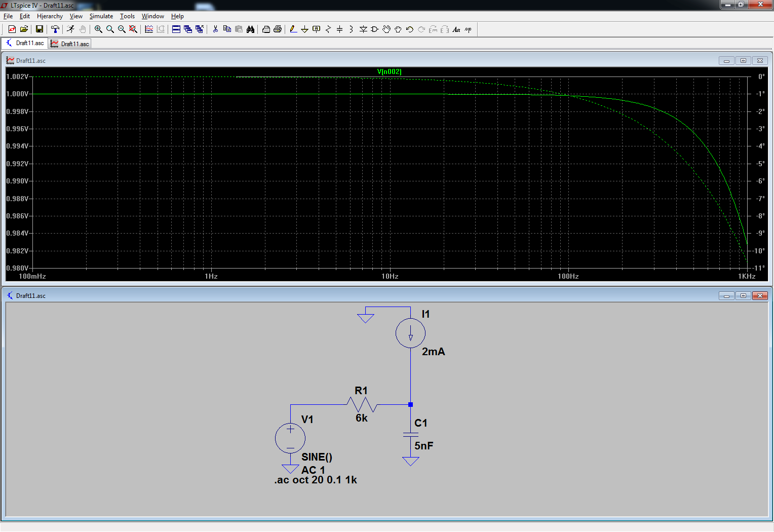
Task: Tile windows with the Tile icon
Action: click(x=176, y=29)
